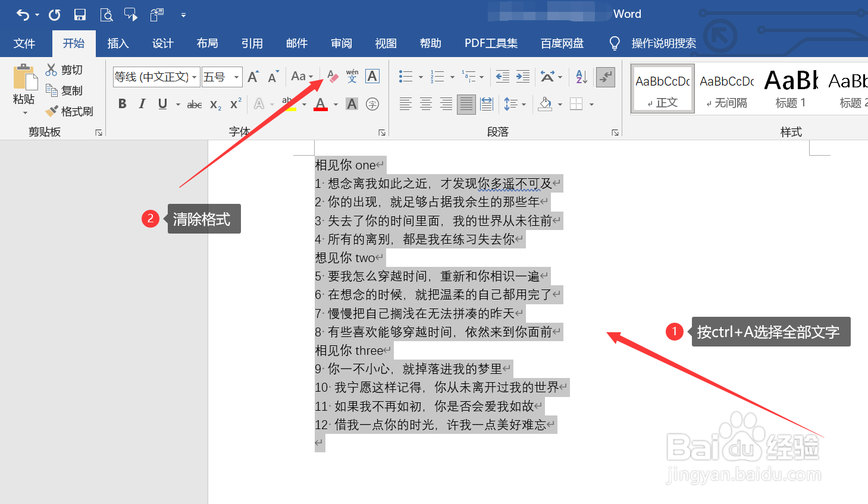868x504 pixels.
Task: Click the Show/Hide paragraph marks icon
Action: point(605,76)
